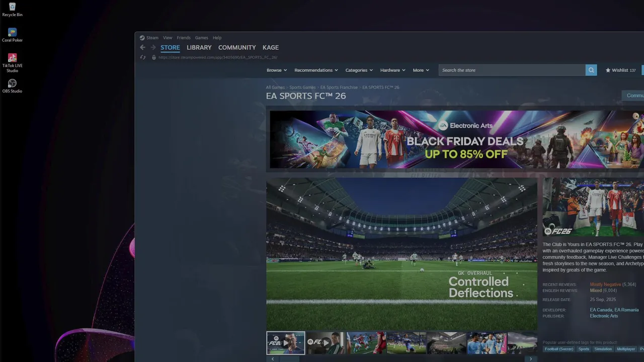Open the Recycle Bin desktop icon

(x=12, y=9)
